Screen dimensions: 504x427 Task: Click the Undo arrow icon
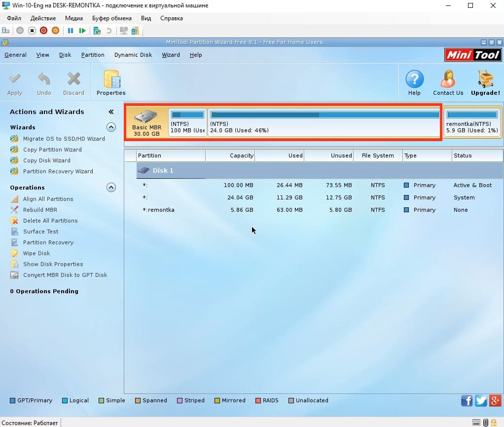point(44,79)
